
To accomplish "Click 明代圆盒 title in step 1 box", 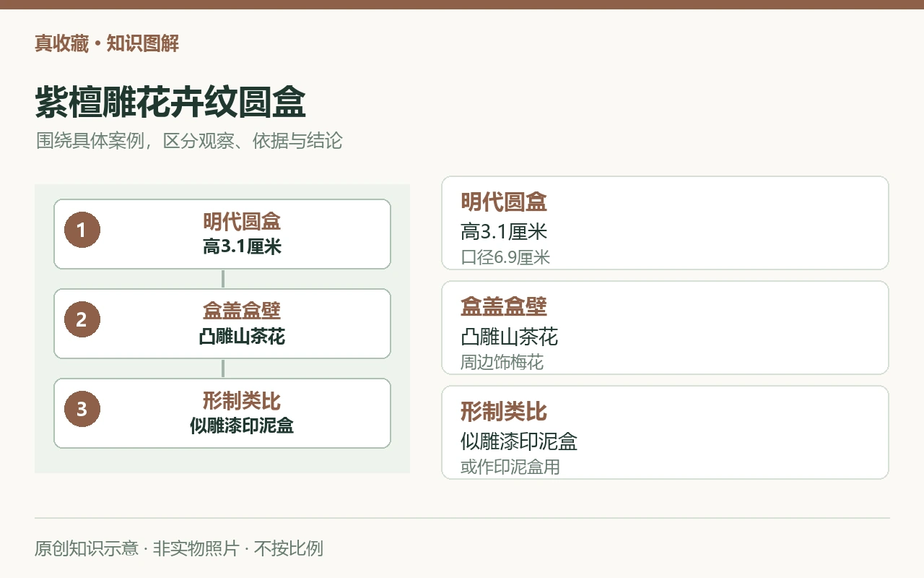I will coord(242,221).
